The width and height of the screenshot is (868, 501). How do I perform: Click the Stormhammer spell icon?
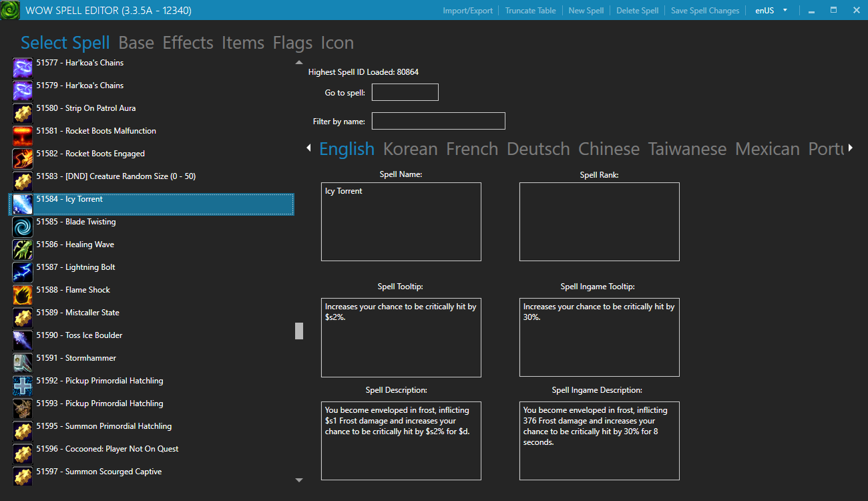23,363
